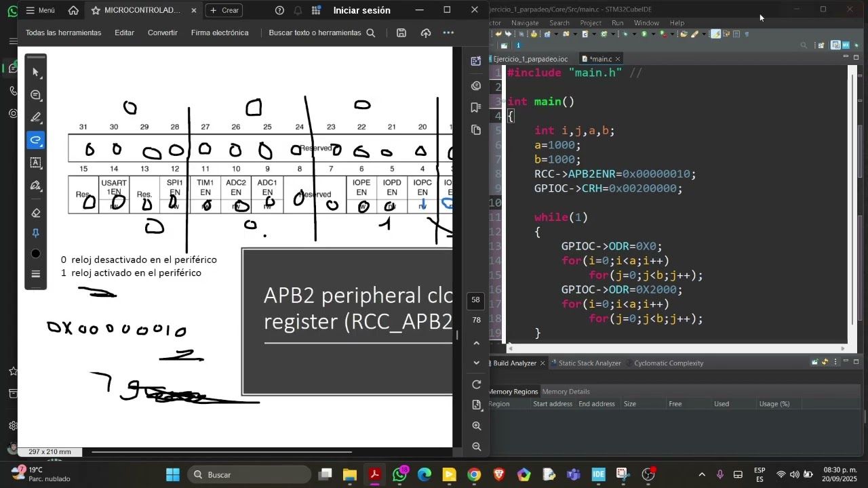Zoom in on the PDF page

[x=476, y=426]
